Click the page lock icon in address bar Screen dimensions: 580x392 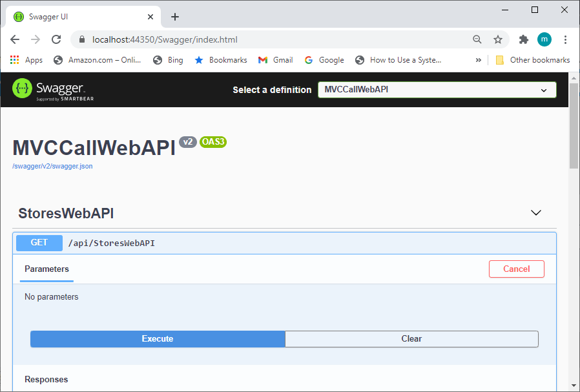(x=81, y=39)
